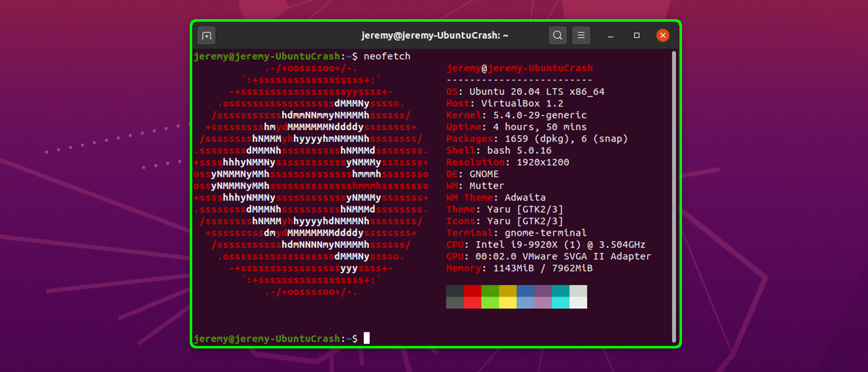This screenshot has height=372, width=868.
Task: Open the hamburger menu in title bar
Action: tap(581, 35)
